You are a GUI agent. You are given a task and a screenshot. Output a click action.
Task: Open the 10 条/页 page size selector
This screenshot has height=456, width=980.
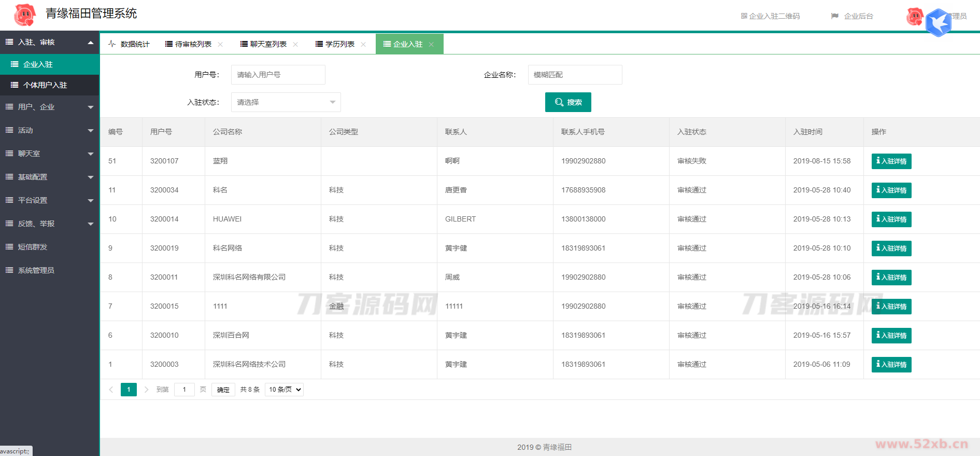coord(284,390)
